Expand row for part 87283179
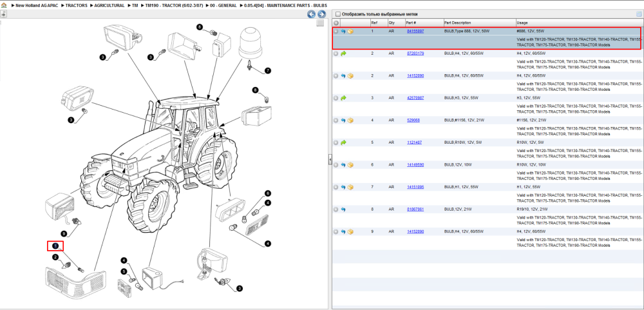Image resolution: width=644 pixels, height=310 pixels. tap(336, 53)
